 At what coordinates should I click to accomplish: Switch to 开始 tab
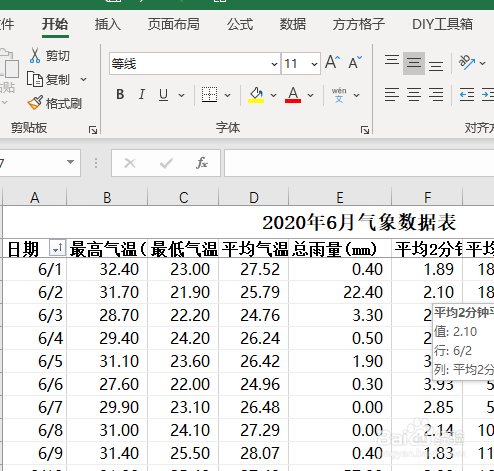55,24
